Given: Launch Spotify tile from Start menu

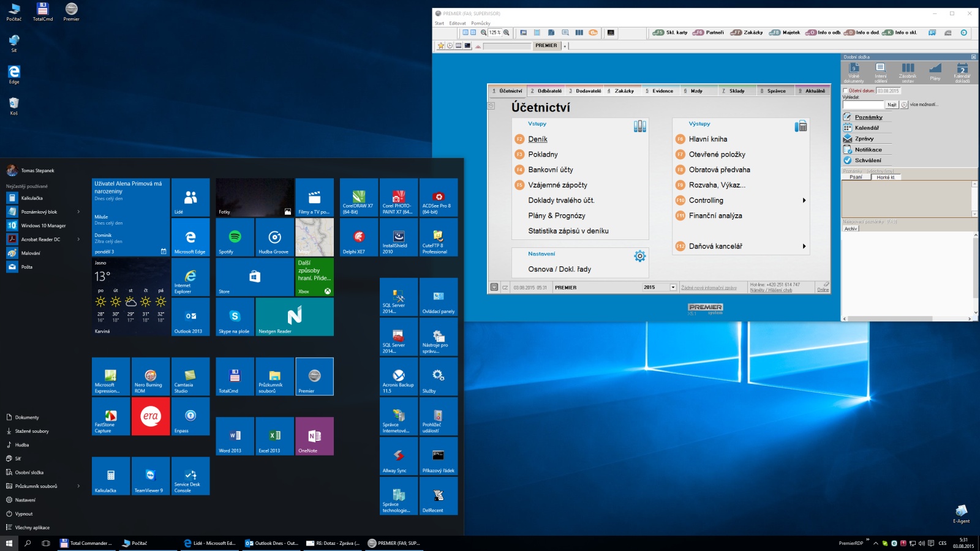Looking at the screenshot, I should [235, 237].
